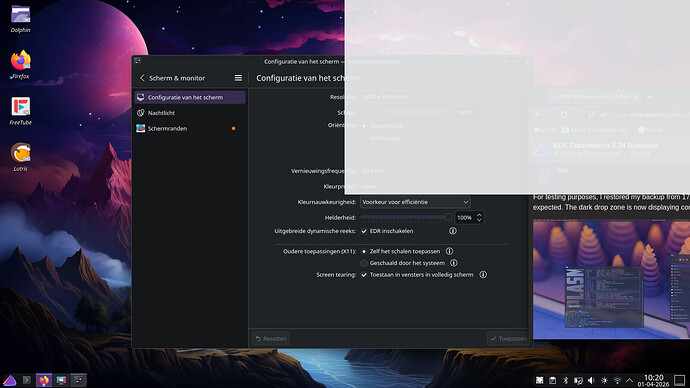Click the Uitgebreide dynamische reeks label
Image resolution: width=690 pixels, height=388 pixels.
[315, 231]
